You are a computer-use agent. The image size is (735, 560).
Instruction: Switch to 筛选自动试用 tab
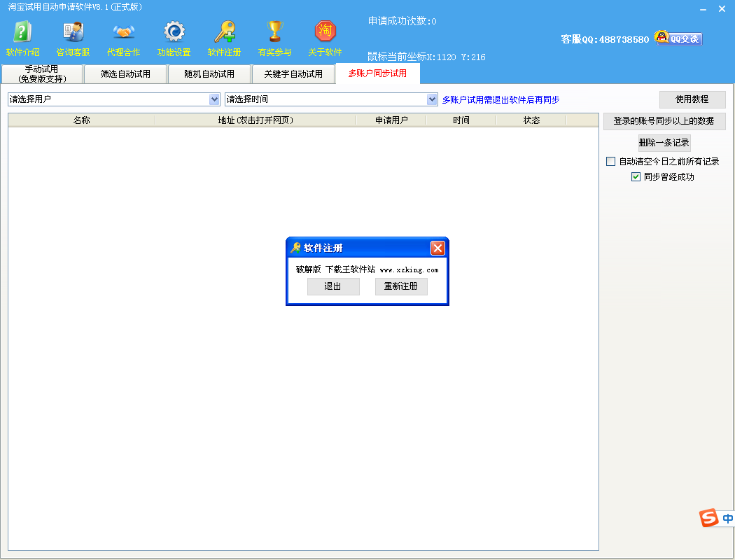pos(125,74)
